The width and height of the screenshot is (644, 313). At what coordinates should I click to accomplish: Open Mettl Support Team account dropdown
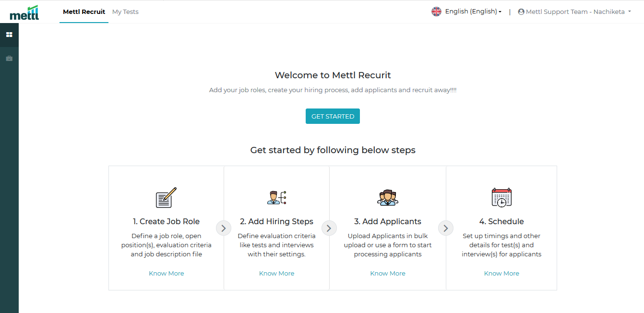point(578,12)
